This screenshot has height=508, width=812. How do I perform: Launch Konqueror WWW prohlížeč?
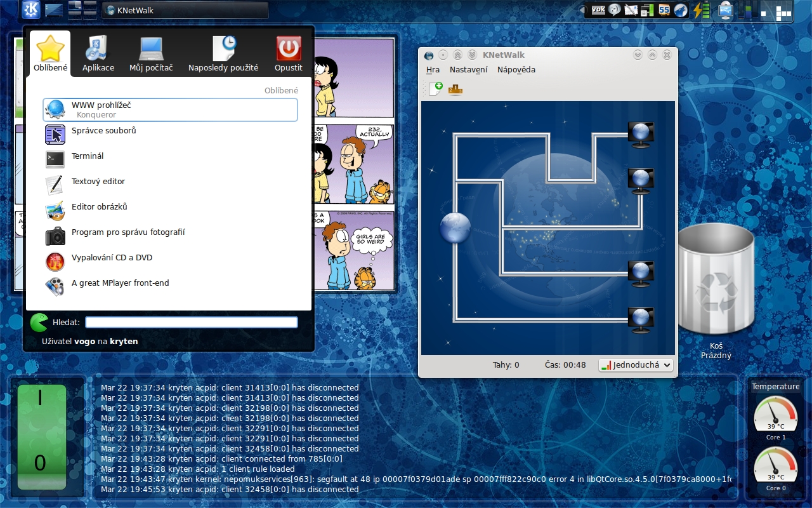point(170,110)
